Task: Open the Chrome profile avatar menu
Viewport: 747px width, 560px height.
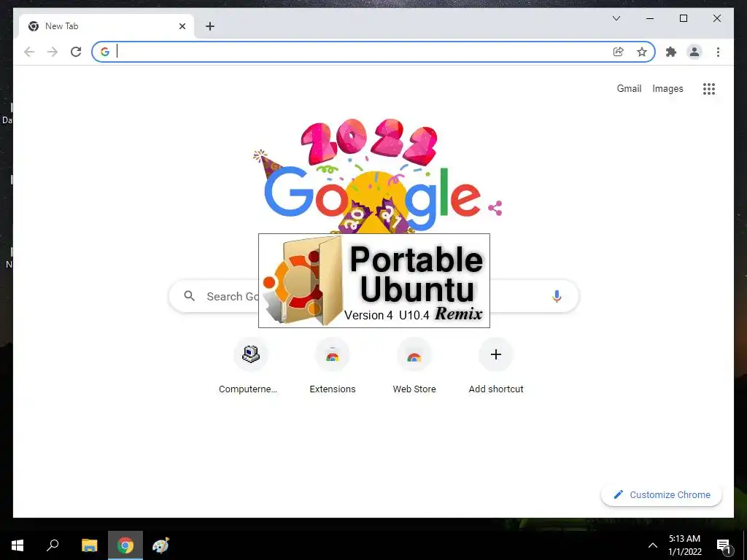Action: 694,52
